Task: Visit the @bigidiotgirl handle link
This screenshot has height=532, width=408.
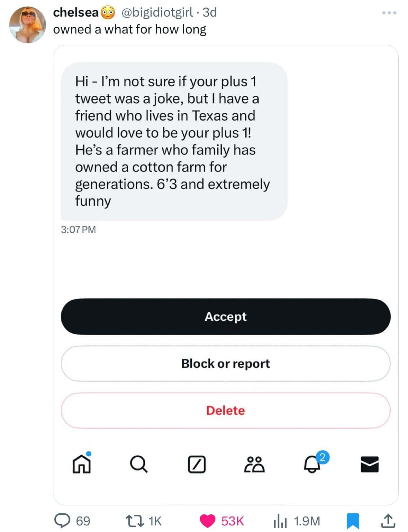Action: pyautogui.click(x=157, y=12)
